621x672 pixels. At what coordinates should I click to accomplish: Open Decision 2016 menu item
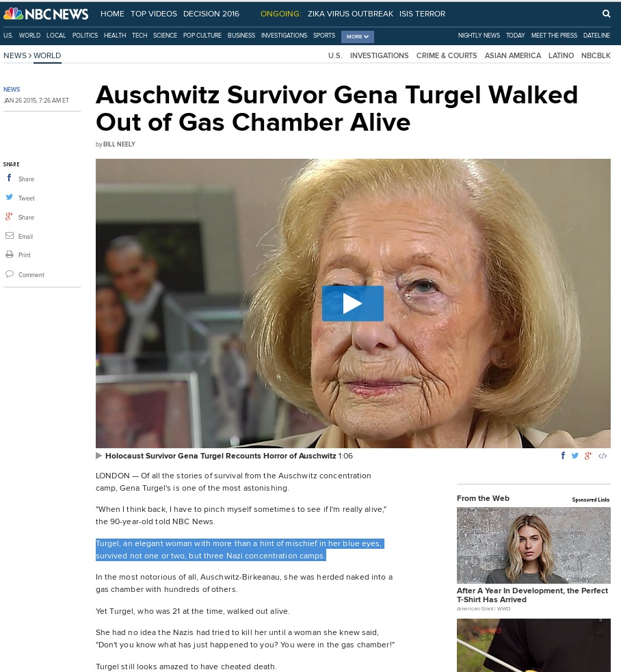coord(211,14)
